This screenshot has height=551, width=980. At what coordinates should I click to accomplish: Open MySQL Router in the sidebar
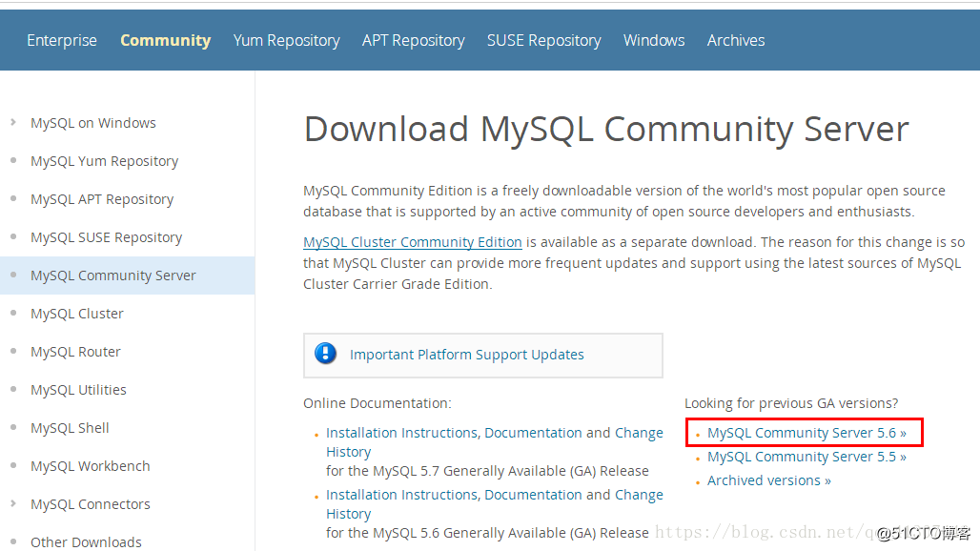point(75,352)
